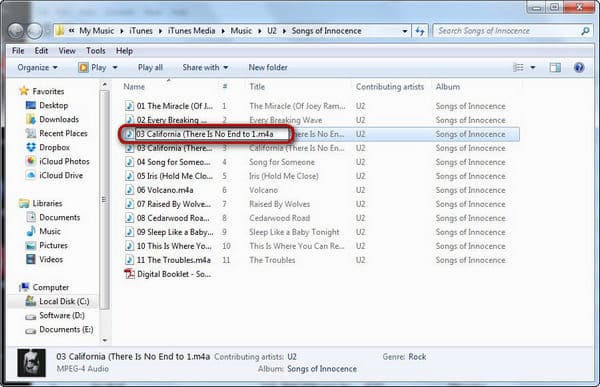Image resolution: width=600 pixels, height=387 pixels.
Task: Open the Play button dropdown arrow
Action: (114, 68)
